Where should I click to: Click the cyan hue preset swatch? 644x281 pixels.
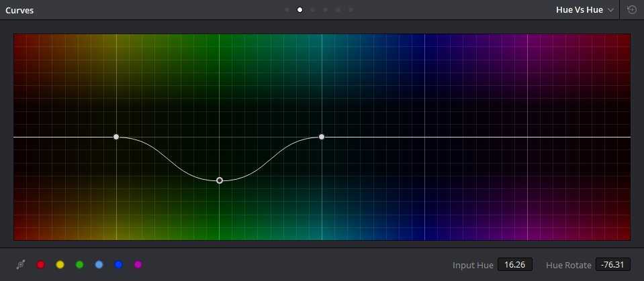(99, 265)
